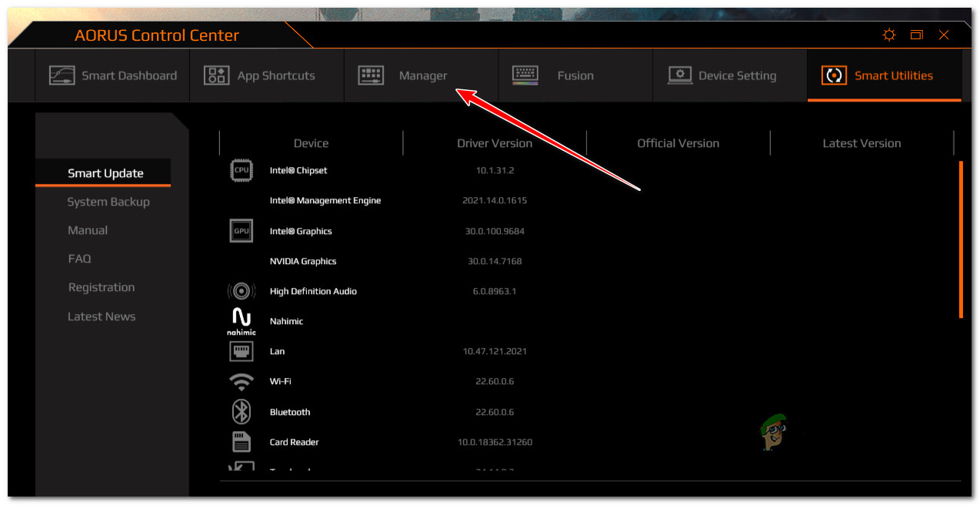Click the Wi-Fi signal icon
The width and height of the screenshot is (980, 505).
[x=242, y=382]
